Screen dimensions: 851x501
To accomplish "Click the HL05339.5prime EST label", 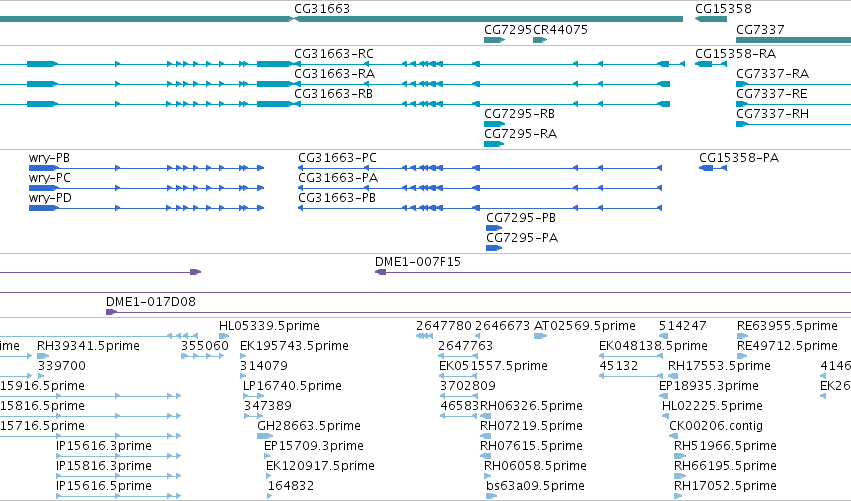I will [x=269, y=326].
